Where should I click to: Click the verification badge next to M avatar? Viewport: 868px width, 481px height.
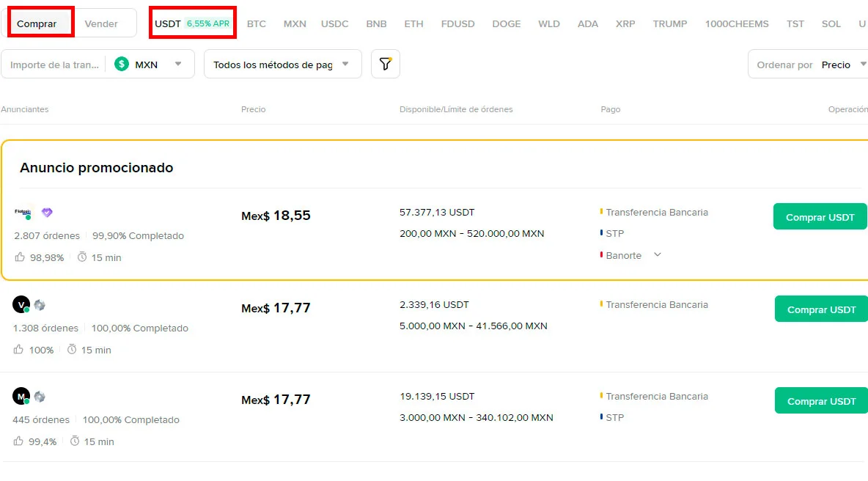[x=40, y=397]
